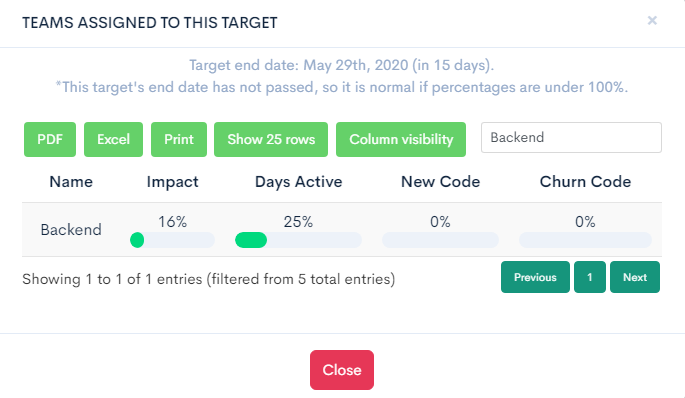The image size is (685, 398).
Task: Close the dialog with the X icon
Action: point(652,21)
